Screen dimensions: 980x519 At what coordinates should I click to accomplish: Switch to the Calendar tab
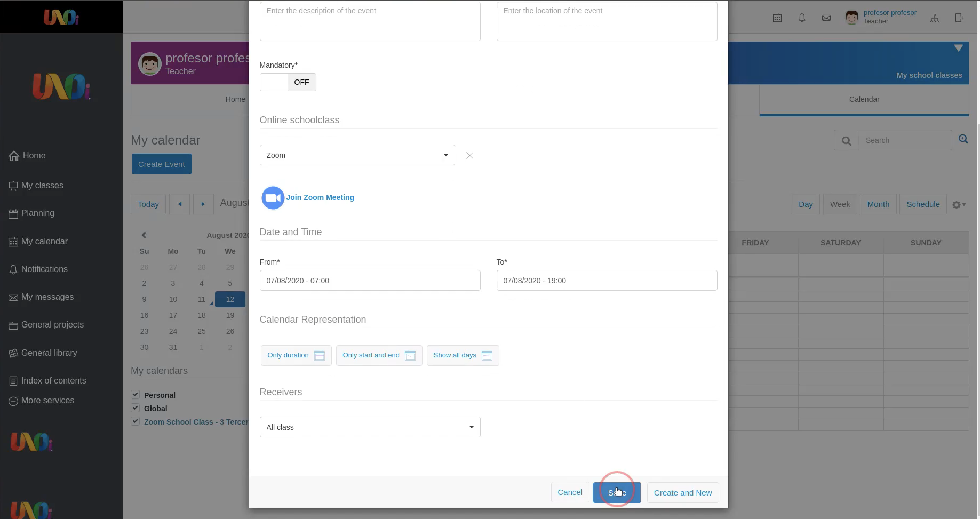(864, 99)
